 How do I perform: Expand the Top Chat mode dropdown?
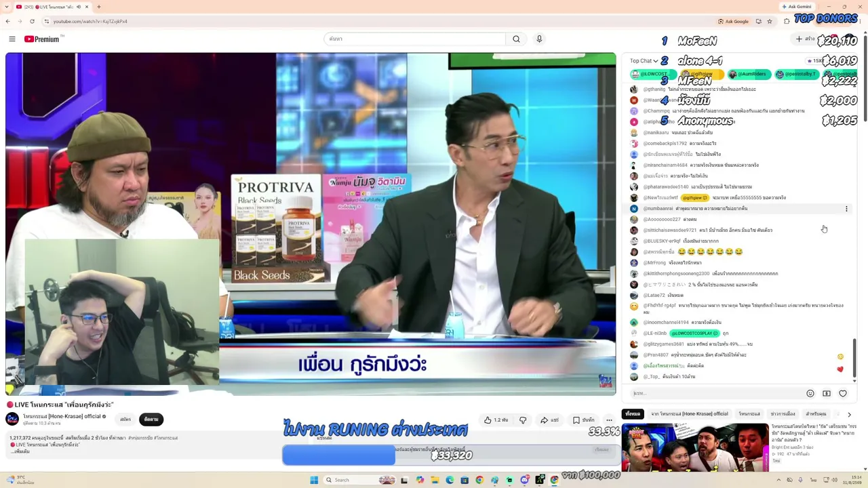tap(644, 61)
